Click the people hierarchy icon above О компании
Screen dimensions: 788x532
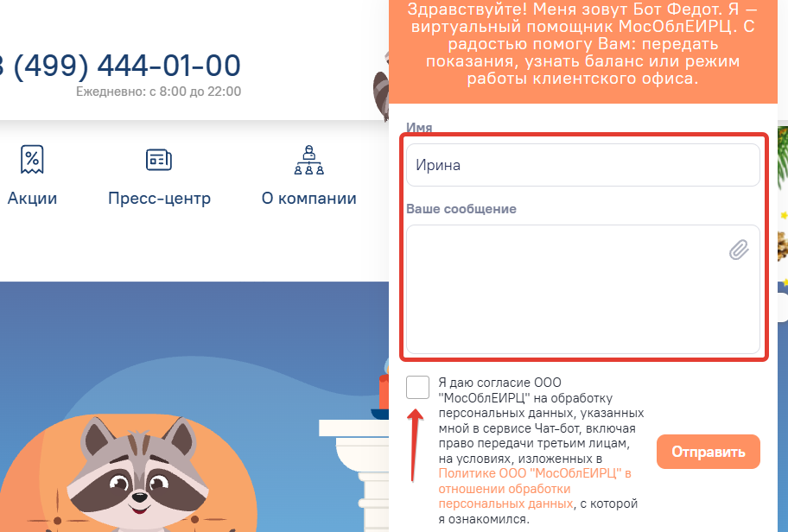[308, 159]
